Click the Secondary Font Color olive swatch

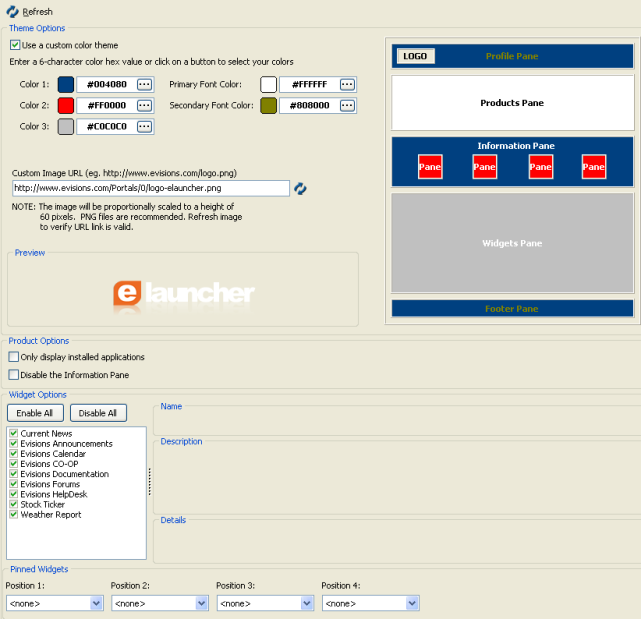point(269,105)
